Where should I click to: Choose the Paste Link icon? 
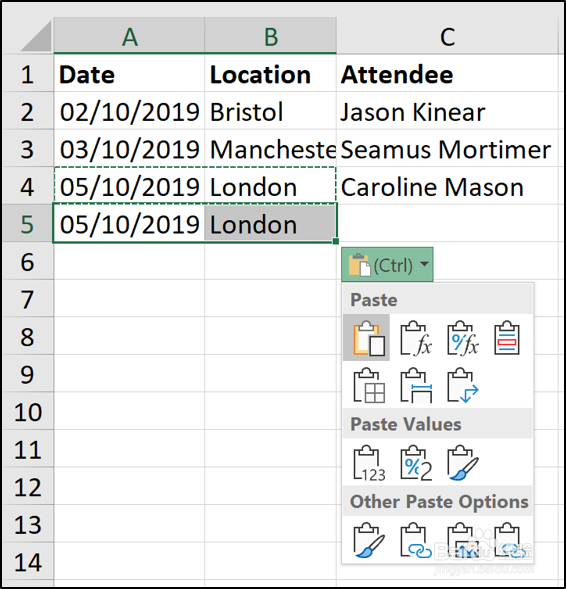pyautogui.click(x=416, y=540)
